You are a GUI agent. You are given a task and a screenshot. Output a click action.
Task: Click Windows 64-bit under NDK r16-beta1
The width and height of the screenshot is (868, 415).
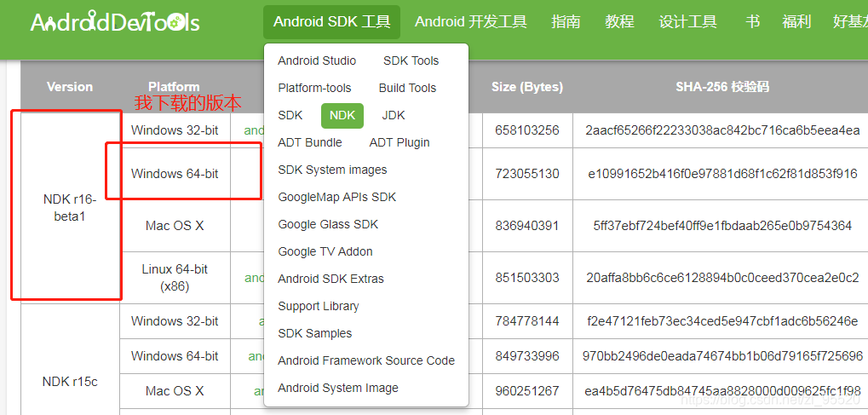(x=175, y=174)
